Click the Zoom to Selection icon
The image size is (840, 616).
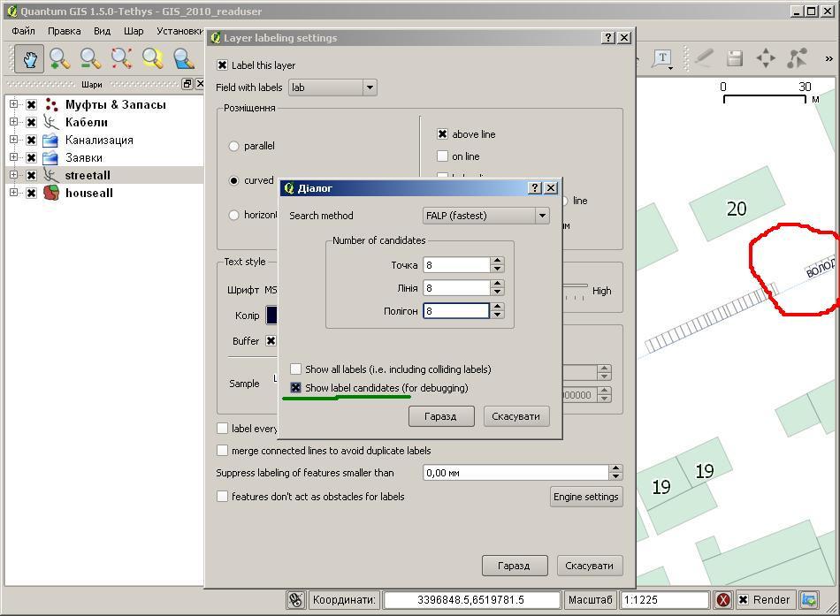tap(152, 59)
